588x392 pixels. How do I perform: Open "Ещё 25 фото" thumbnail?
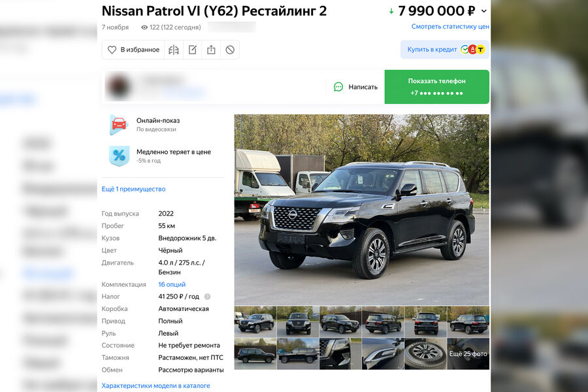468,353
